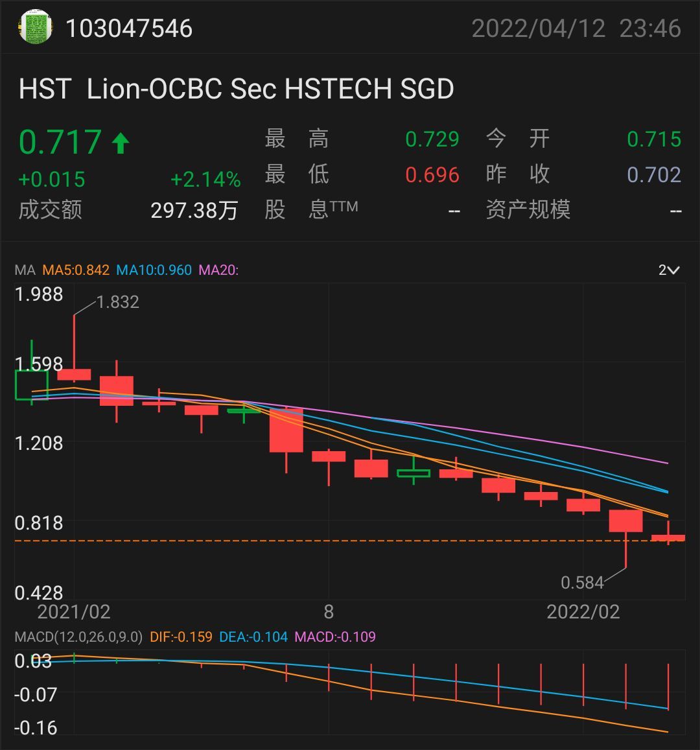Tap the previous close 0.702

(x=653, y=174)
